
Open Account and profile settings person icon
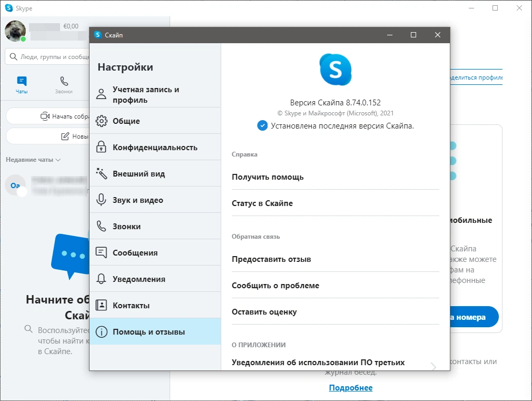pos(101,94)
